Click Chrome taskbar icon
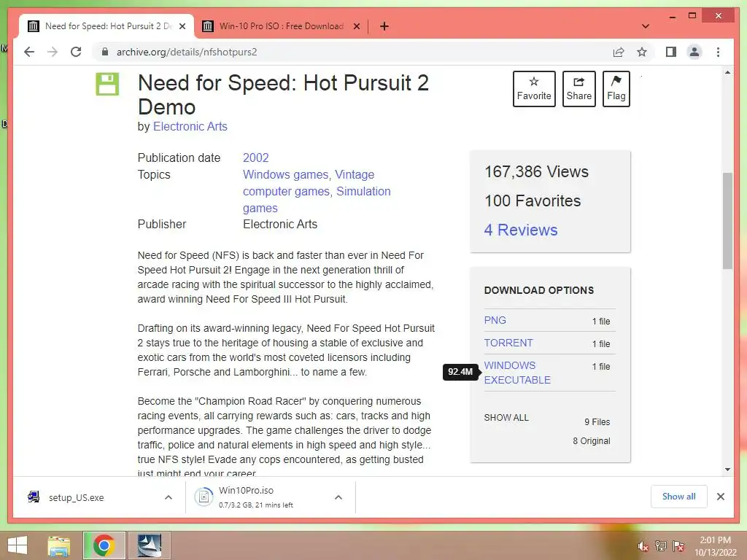Viewport: 747px width, 560px height. coord(104,545)
